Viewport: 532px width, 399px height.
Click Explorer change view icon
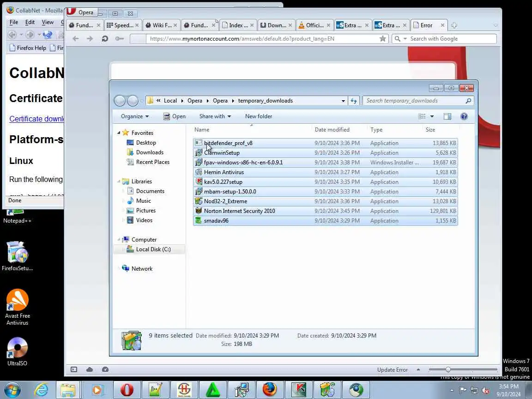(422, 116)
